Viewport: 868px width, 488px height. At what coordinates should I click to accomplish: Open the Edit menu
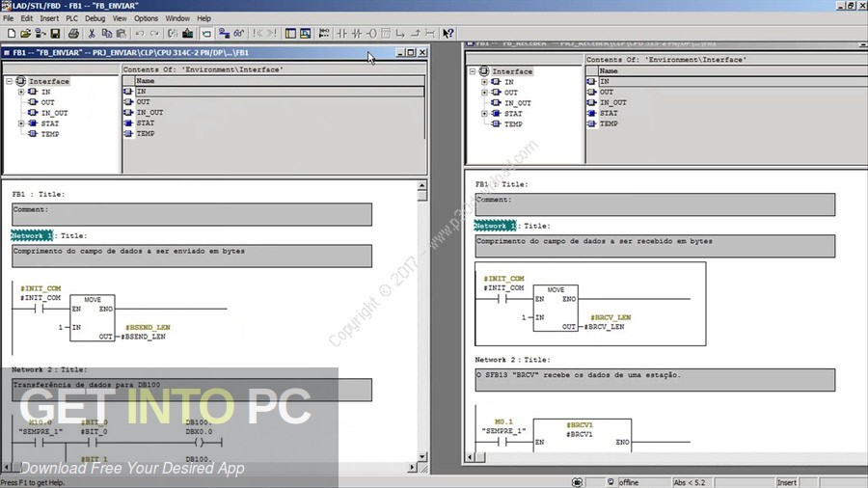click(27, 18)
